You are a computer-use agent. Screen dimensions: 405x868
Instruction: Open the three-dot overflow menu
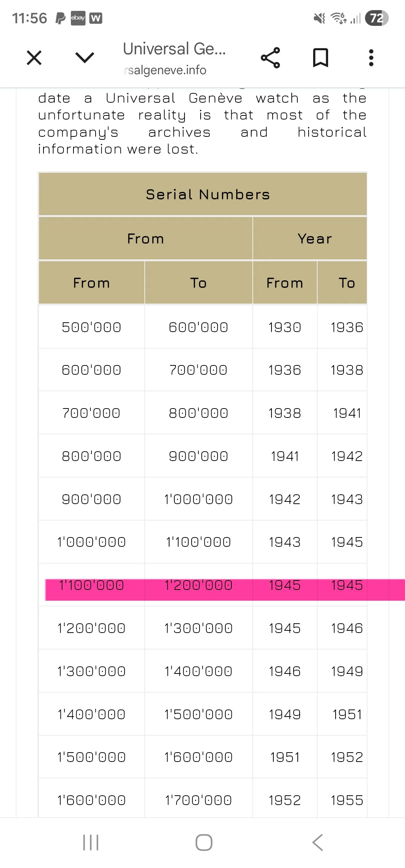coord(371,58)
